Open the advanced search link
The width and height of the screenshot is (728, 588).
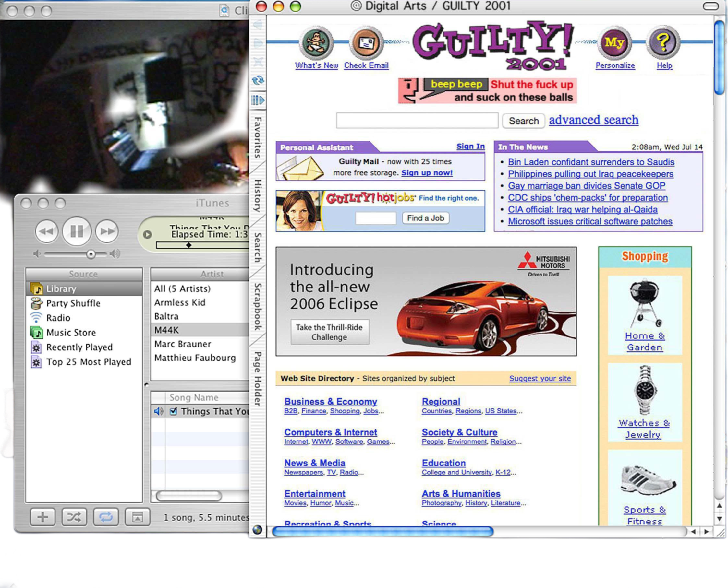[x=594, y=120]
